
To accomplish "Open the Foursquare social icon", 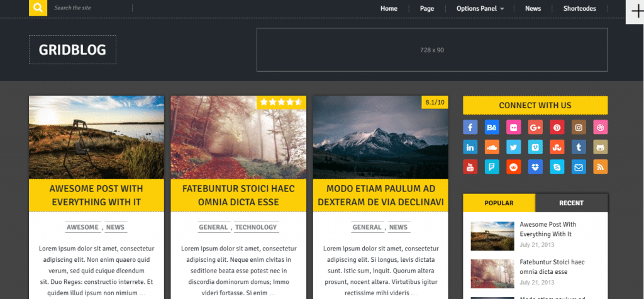I will click(492, 167).
